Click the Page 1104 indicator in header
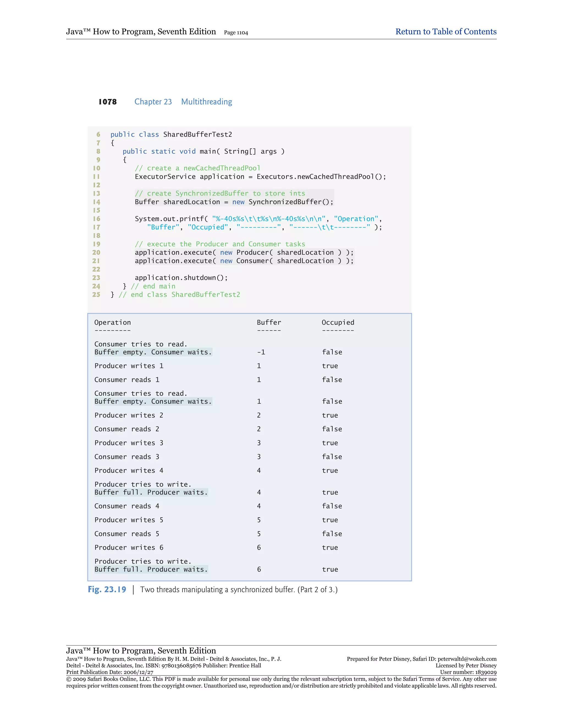Viewport: 563px width, 728px height. pos(236,33)
